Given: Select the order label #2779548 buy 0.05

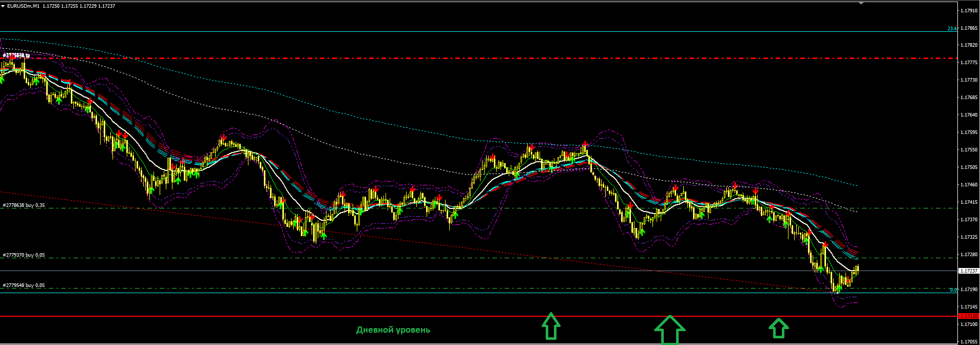Looking at the screenshot, I should pyautogui.click(x=24, y=285).
